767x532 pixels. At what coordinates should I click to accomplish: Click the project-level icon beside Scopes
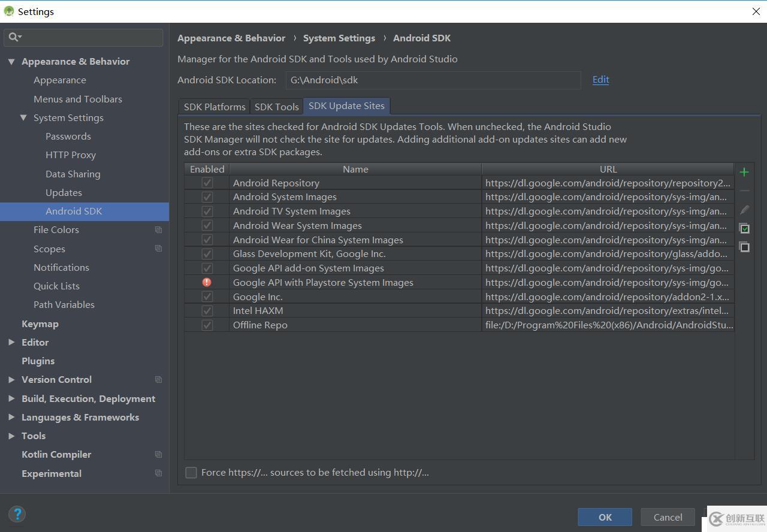click(158, 249)
